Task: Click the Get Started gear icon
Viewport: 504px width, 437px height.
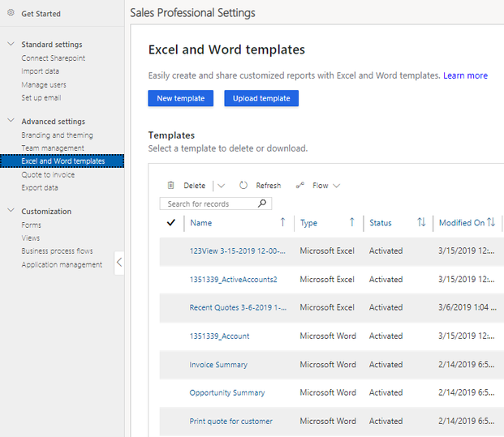Action: tap(11, 13)
